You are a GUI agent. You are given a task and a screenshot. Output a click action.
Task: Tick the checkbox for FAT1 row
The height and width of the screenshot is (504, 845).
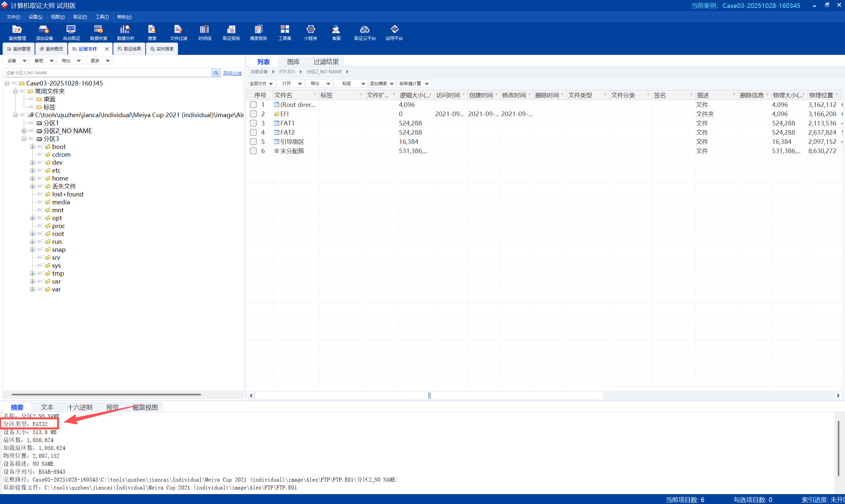(x=253, y=123)
